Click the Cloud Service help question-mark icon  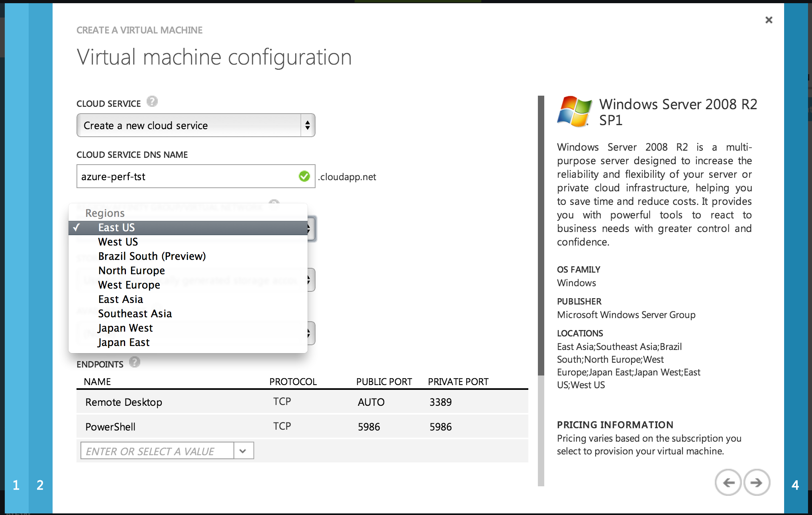tap(152, 102)
